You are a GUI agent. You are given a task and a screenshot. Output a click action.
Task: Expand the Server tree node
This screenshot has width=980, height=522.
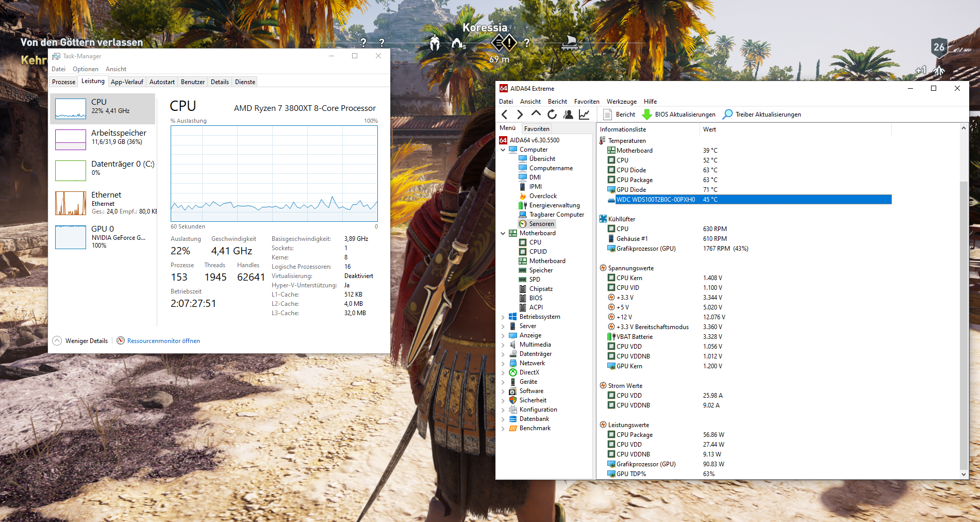coord(503,326)
